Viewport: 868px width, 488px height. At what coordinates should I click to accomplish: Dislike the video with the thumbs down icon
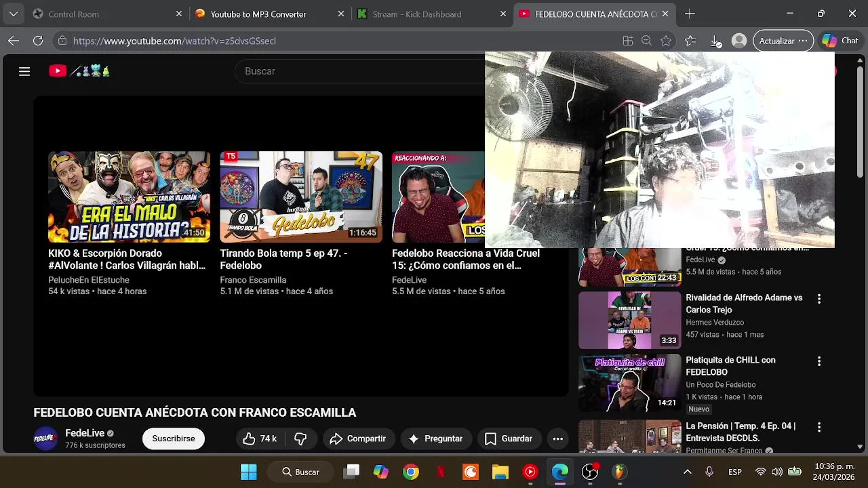(x=300, y=439)
